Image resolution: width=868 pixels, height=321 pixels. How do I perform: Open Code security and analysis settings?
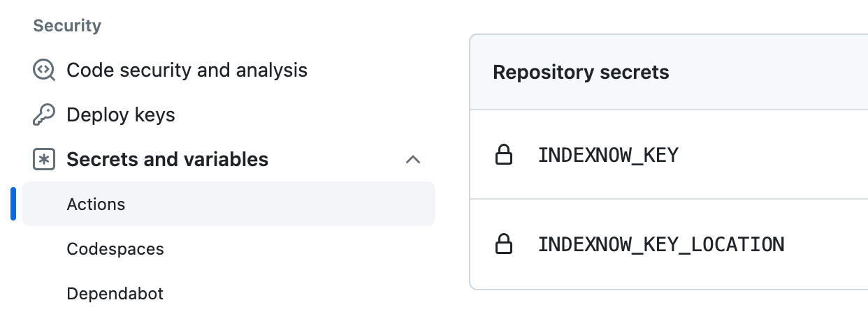[187, 70]
